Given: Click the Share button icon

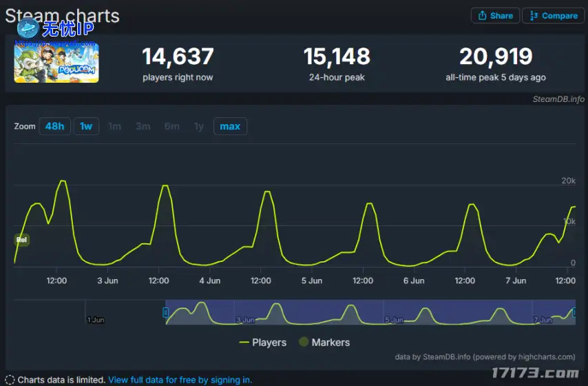Looking at the screenshot, I should (x=483, y=16).
